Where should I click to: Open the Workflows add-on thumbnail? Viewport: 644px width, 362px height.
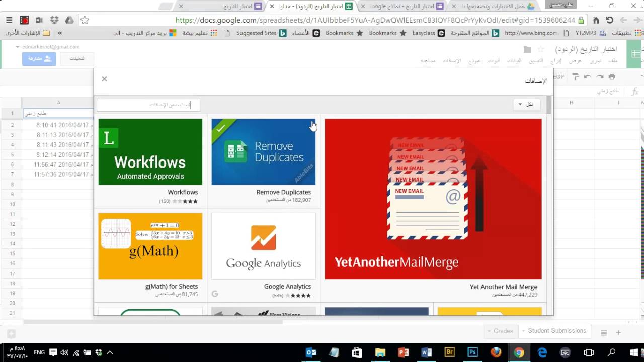pyautogui.click(x=150, y=152)
